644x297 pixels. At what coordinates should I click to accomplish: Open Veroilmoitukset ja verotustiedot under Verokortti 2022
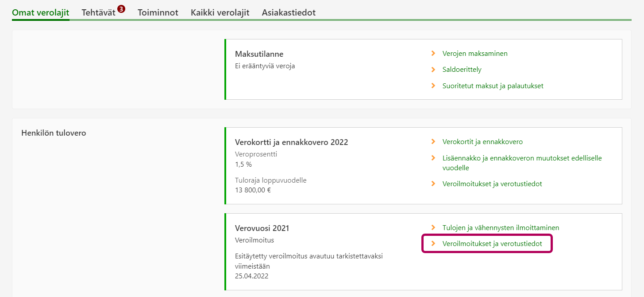click(x=492, y=184)
